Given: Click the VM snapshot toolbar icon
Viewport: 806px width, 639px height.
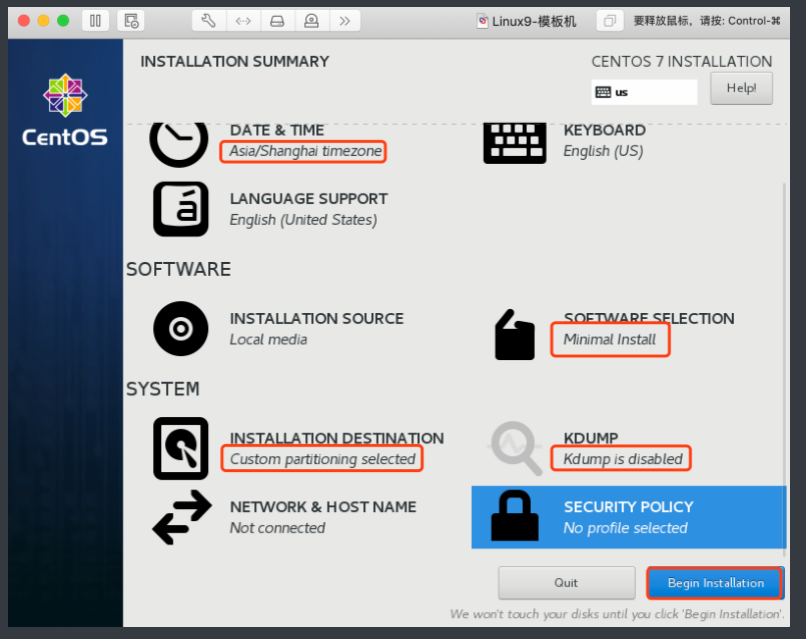Looking at the screenshot, I should [x=131, y=21].
